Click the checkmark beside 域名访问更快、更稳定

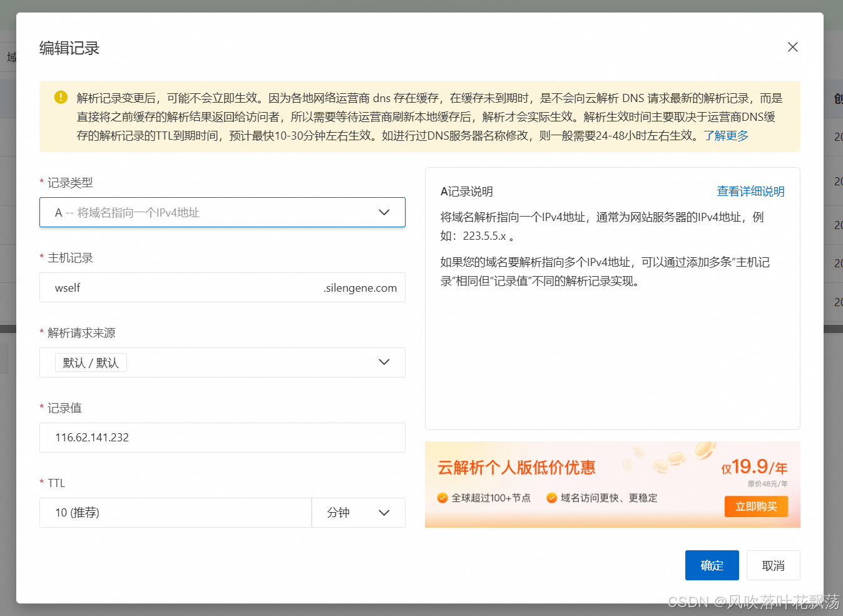551,498
